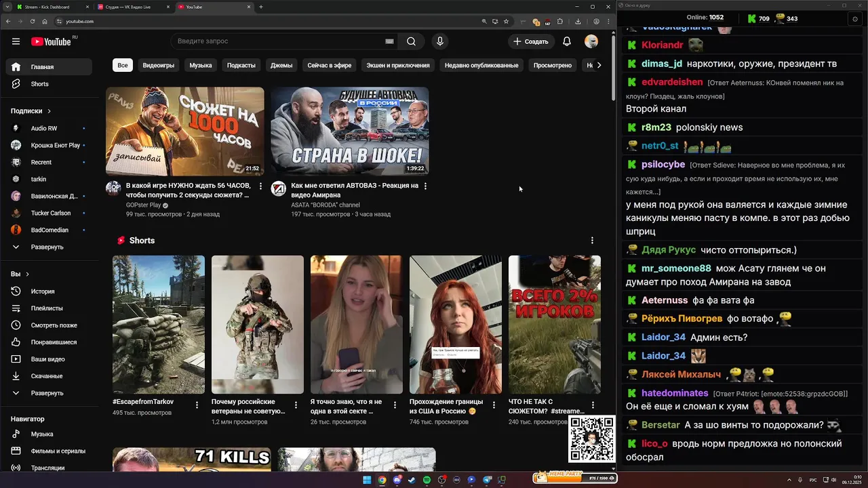Viewport: 868px width, 488px height.
Task: Open Spotify from the taskbar
Action: click(427, 480)
